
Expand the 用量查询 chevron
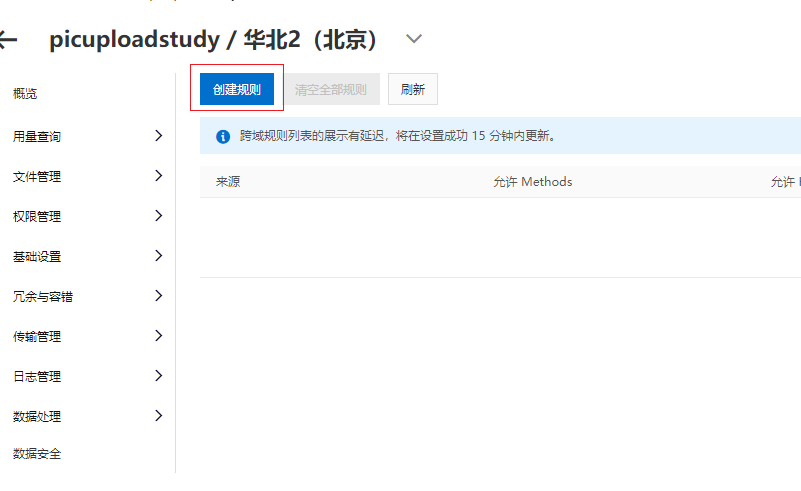coord(158,135)
